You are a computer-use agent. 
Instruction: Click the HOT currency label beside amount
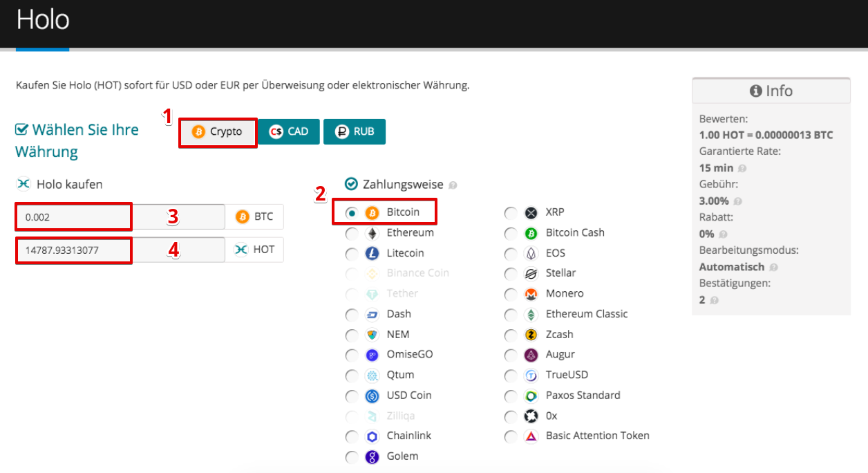click(x=254, y=250)
